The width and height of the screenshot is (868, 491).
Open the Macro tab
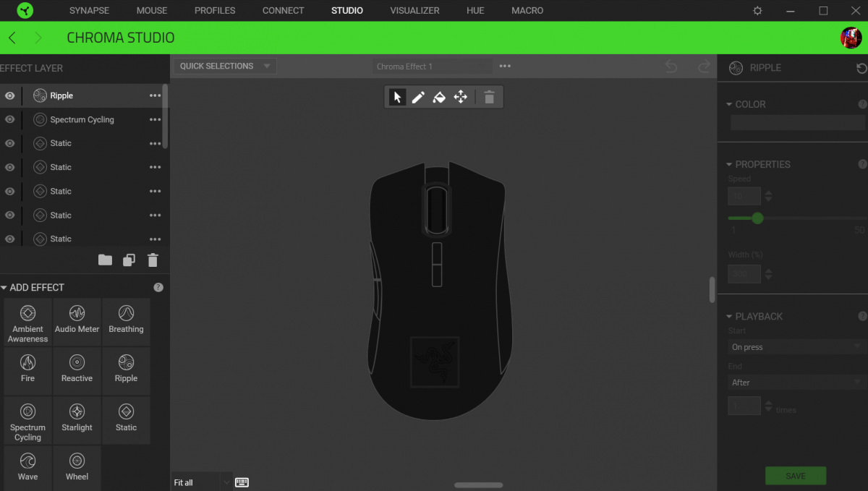[527, 11]
